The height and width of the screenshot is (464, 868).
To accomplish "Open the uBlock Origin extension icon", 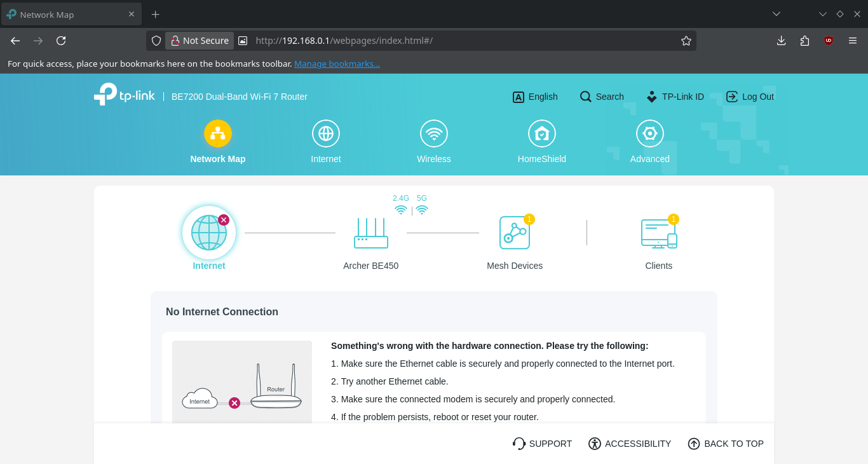I will (x=829, y=41).
